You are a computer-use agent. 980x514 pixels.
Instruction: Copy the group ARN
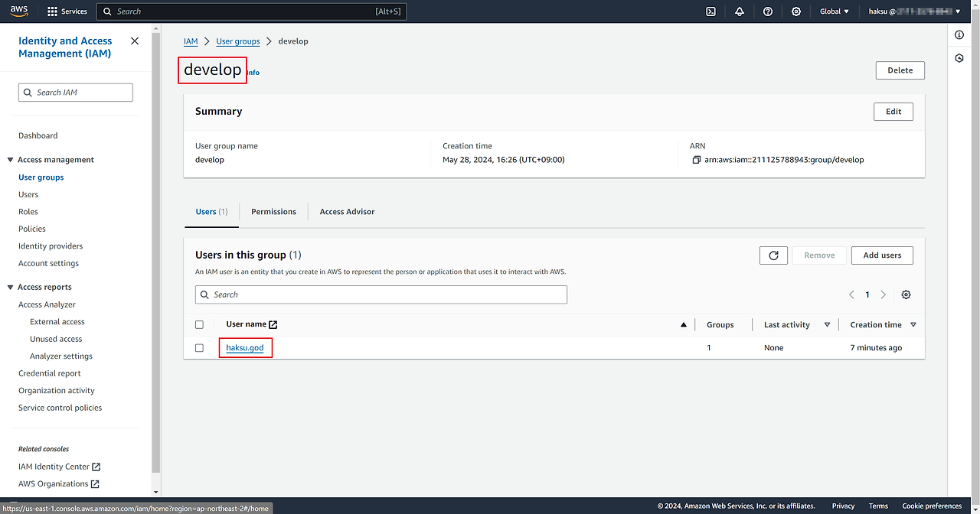click(696, 160)
